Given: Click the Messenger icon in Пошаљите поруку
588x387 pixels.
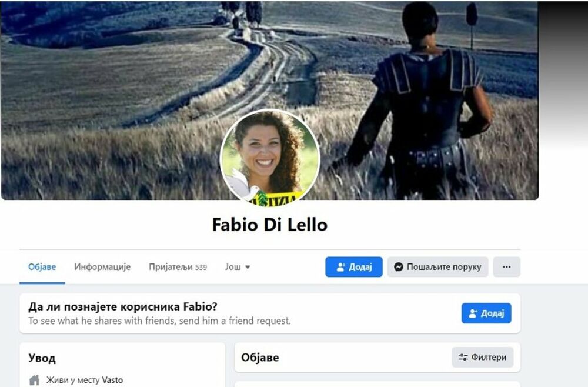Looking at the screenshot, I should [x=398, y=267].
